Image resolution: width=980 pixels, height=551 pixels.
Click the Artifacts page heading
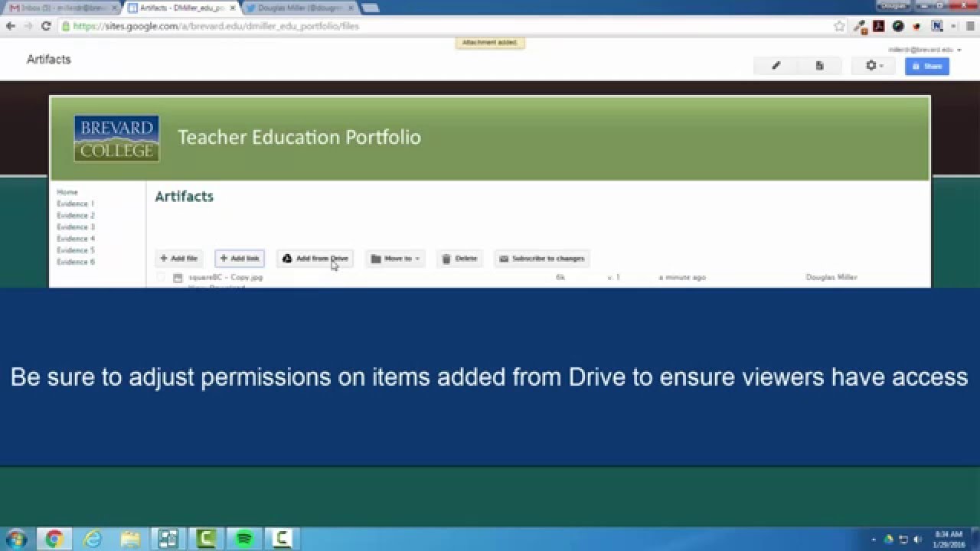tap(185, 197)
